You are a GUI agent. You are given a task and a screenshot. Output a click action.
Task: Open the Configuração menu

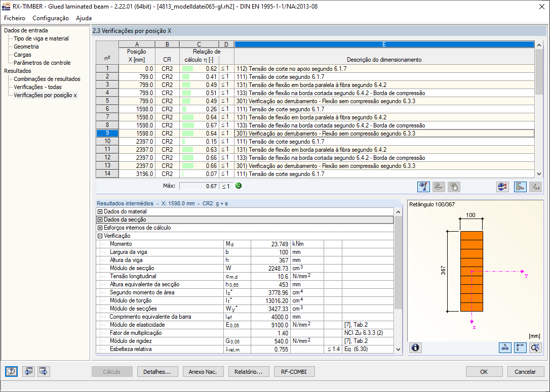(51, 18)
